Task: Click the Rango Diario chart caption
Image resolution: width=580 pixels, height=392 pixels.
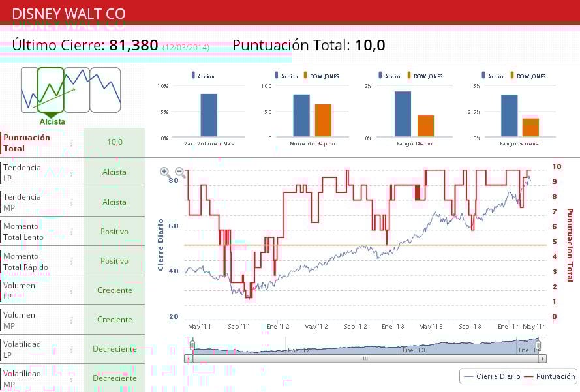Action: 414,143
